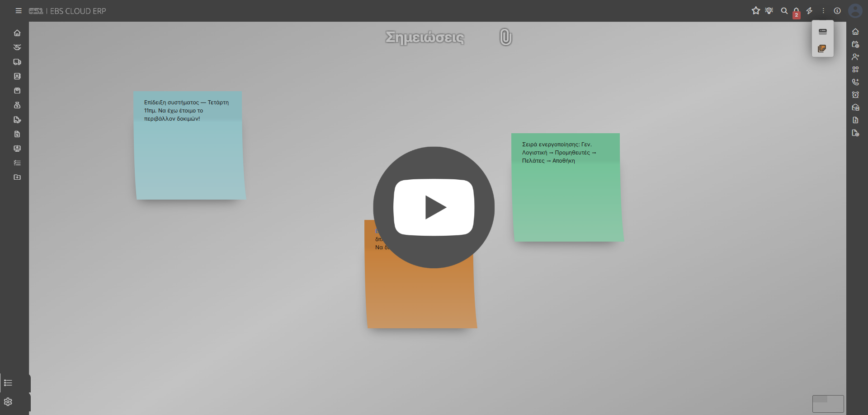The image size is (868, 415).
Task: Select the green sticky note
Action: [x=567, y=187]
